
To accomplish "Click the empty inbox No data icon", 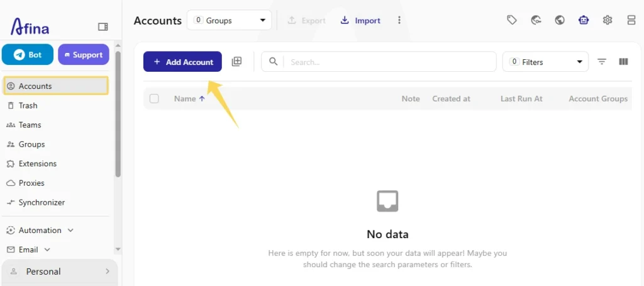I will [387, 201].
